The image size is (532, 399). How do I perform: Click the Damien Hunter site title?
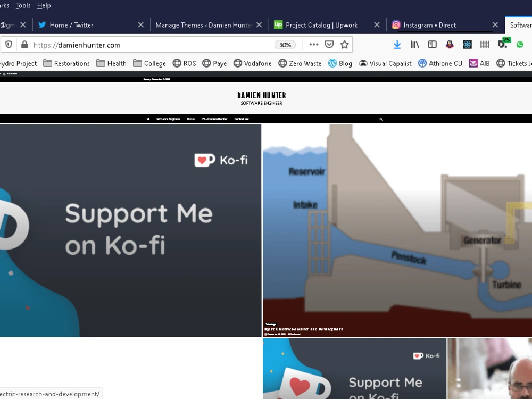tap(262, 95)
